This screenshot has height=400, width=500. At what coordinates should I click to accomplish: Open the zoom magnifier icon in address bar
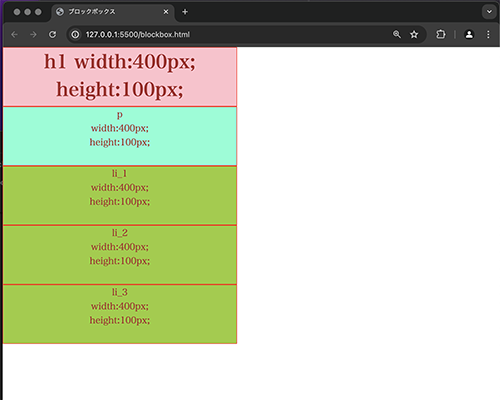[x=397, y=34]
